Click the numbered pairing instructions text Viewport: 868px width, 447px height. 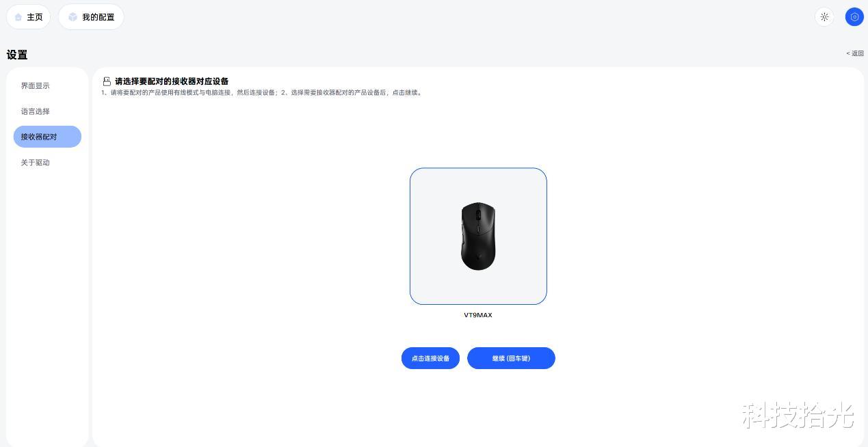click(x=263, y=93)
